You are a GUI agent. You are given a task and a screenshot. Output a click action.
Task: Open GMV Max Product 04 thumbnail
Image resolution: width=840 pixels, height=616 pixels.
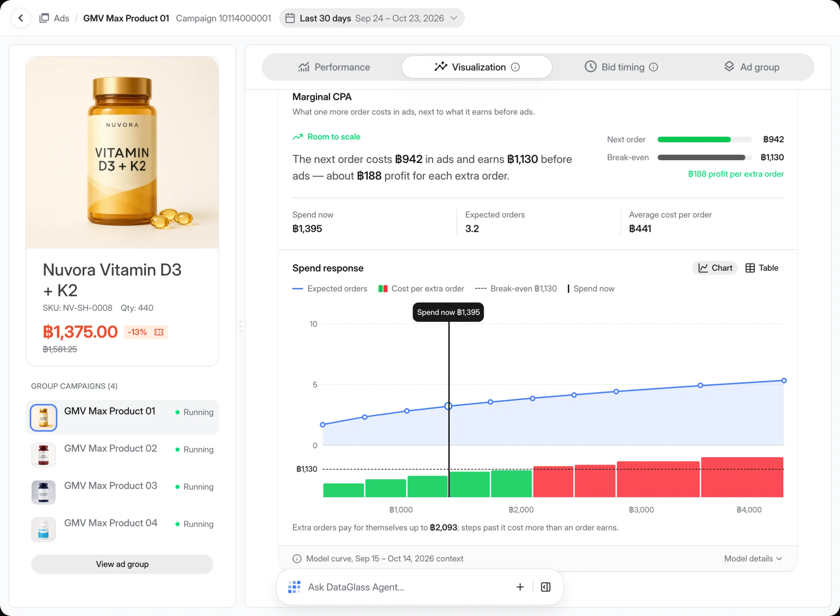pyautogui.click(x=44, y=530)
